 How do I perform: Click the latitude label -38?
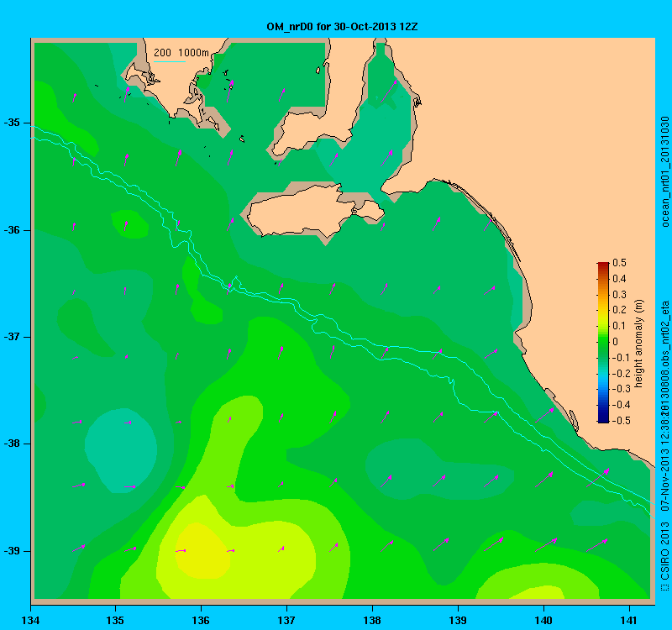tap(13, 444)
